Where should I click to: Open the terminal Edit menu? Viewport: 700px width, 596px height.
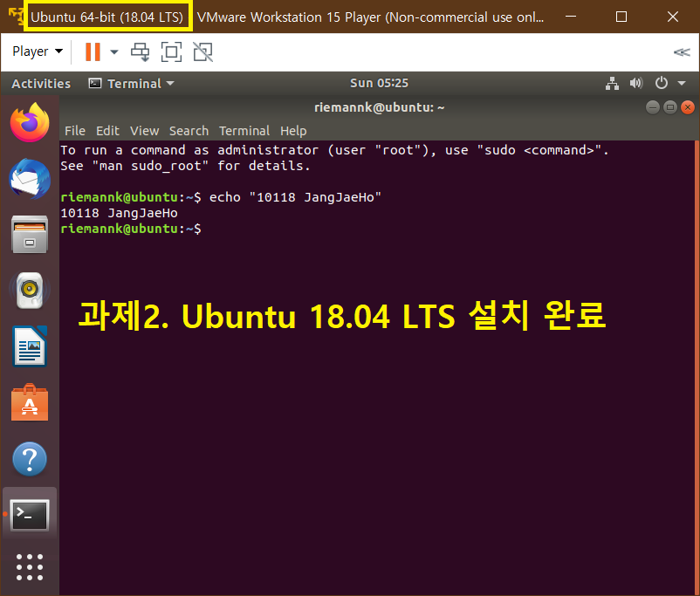[107, 131]
